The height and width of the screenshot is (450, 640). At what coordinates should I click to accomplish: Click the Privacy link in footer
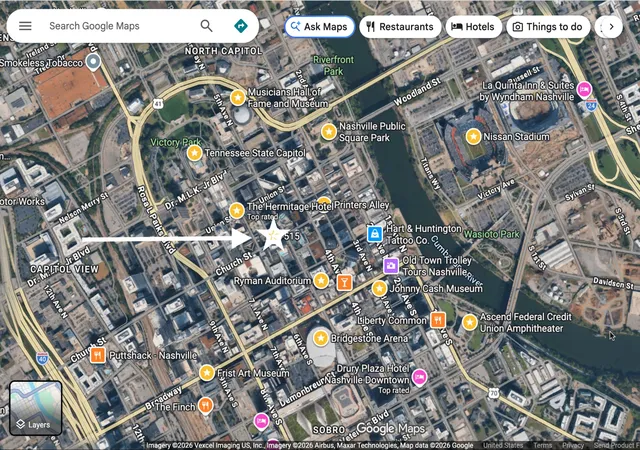tap(573, 446)
